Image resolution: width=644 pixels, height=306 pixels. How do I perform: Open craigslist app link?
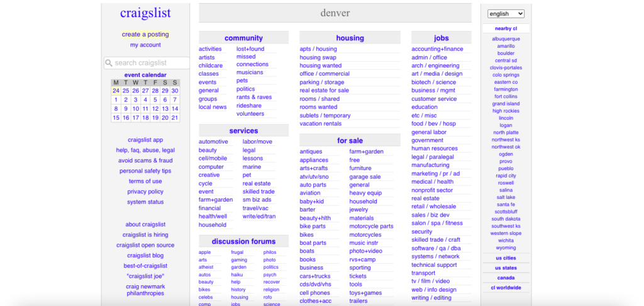pyautogui.click(x=145, y=140)
